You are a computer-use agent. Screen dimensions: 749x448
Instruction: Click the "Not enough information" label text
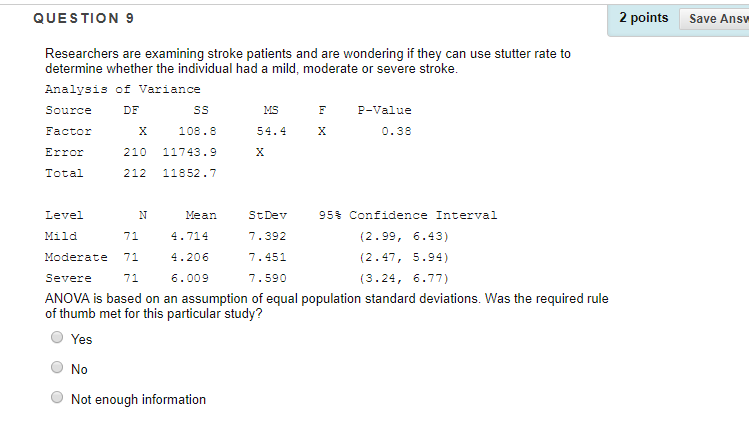(x=138, y=399)
